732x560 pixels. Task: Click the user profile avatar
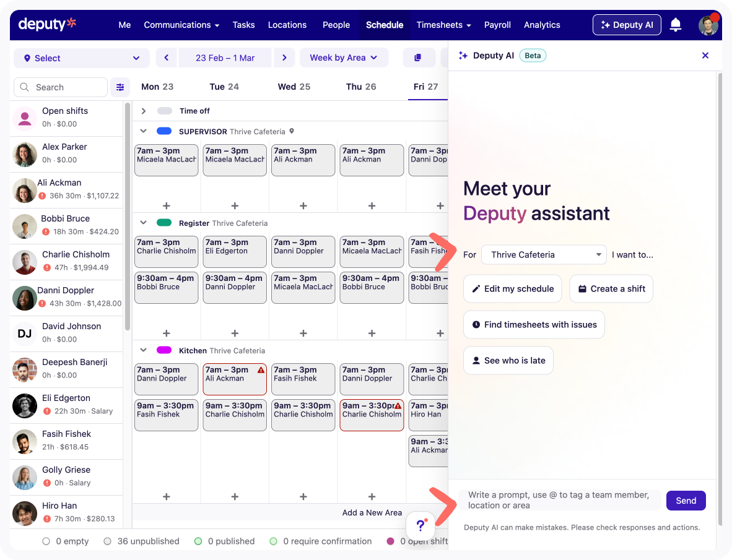tap(708, 25)
